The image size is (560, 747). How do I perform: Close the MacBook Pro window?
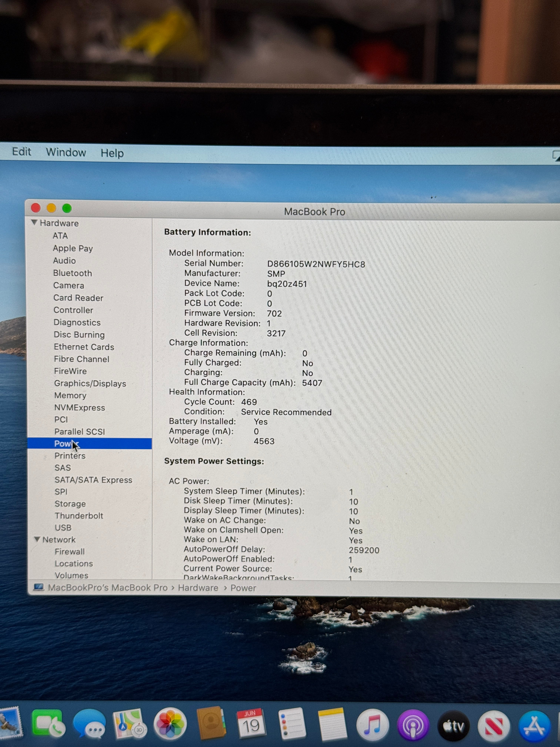pyautogui.click(x=36, y=208)
